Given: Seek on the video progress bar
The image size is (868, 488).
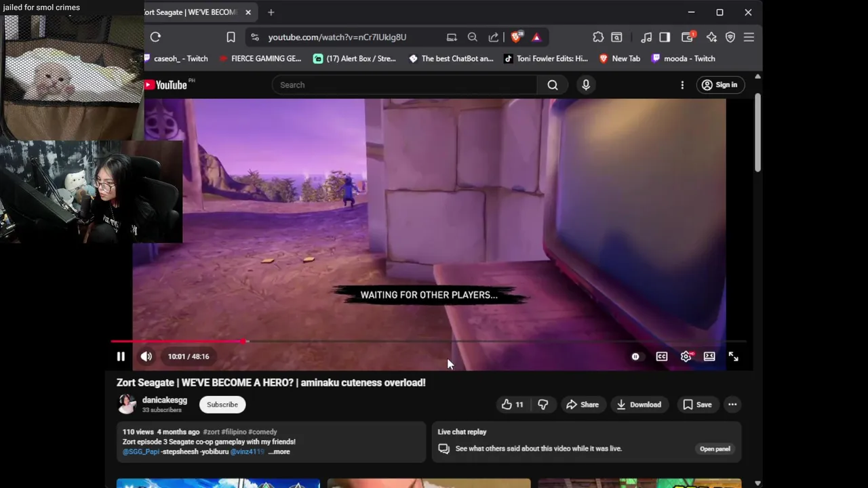Looking at the screenshot, I should 429,342.
